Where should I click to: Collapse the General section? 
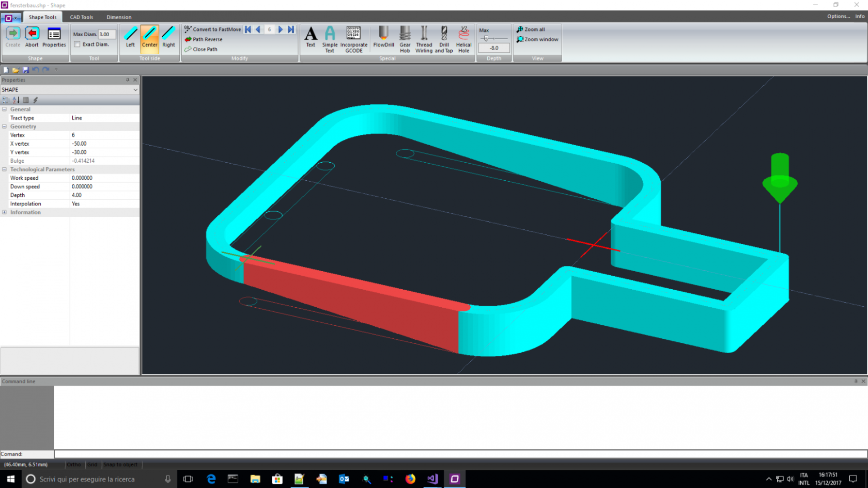coord(4,109)
